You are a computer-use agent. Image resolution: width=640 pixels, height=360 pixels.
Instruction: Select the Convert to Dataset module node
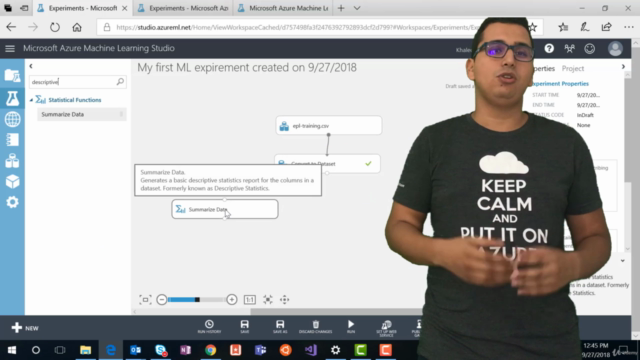(327, 163)
